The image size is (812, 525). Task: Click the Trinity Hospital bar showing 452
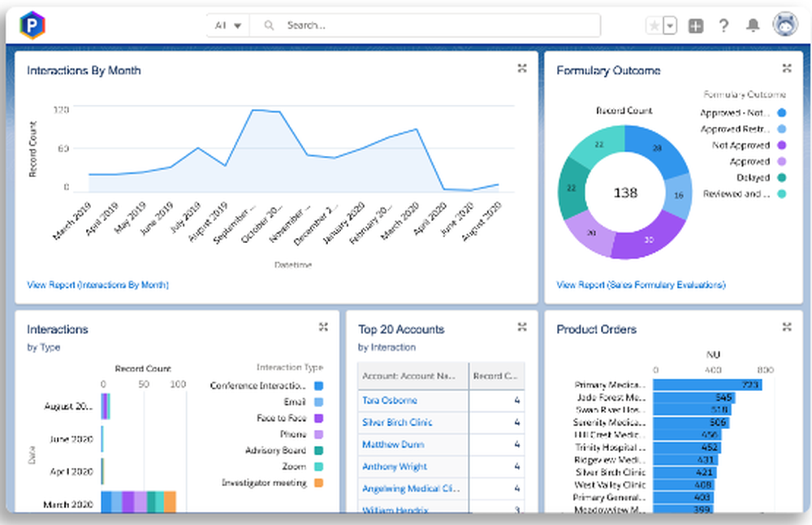[687, 447]
